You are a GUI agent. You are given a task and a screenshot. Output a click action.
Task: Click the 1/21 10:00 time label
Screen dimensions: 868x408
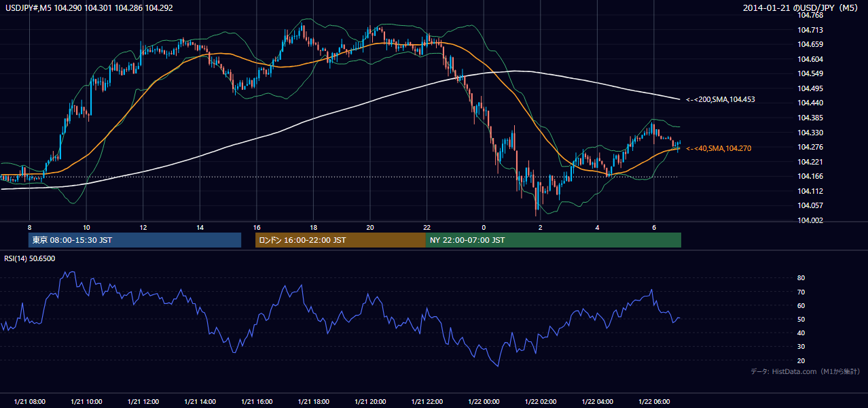click(86, 402)
